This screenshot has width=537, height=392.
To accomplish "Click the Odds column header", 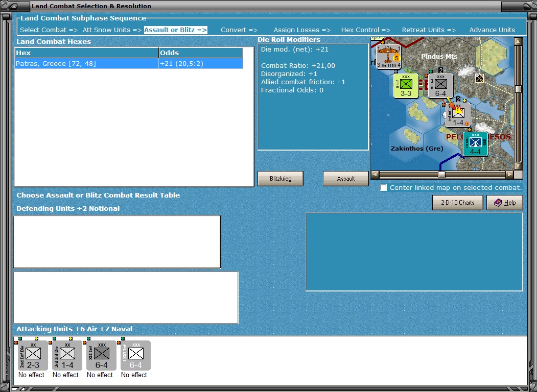I will pyautogui.click(x=201, y=53).
